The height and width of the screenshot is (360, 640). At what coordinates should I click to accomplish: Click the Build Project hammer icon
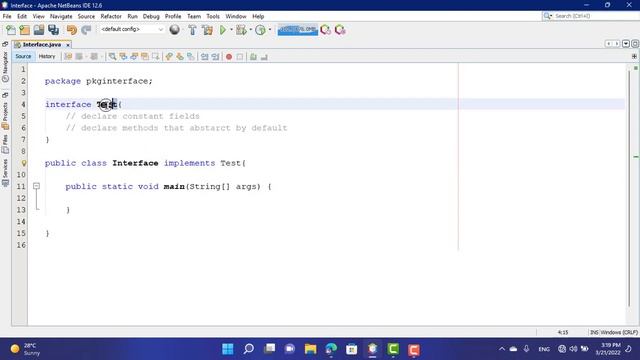(192, 30)
